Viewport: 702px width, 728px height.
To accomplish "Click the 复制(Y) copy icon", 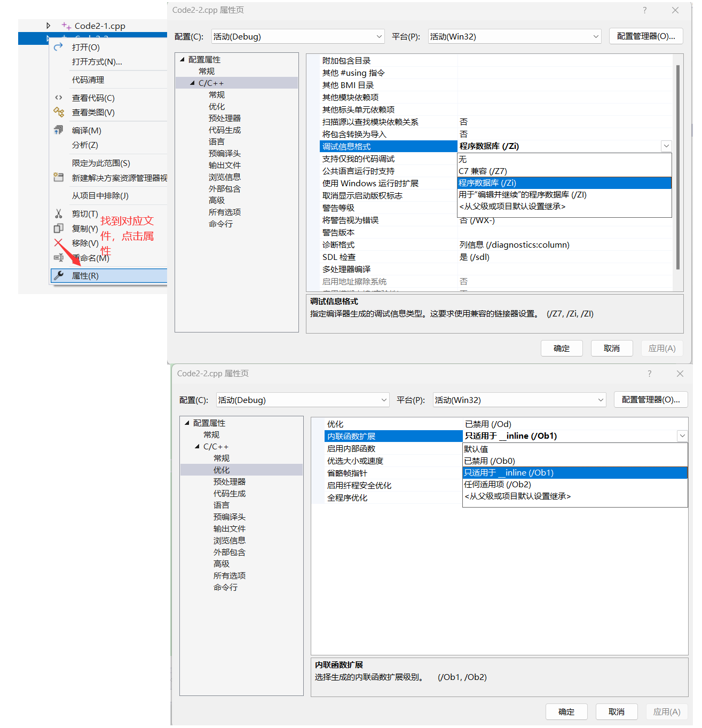I will 59,228.
